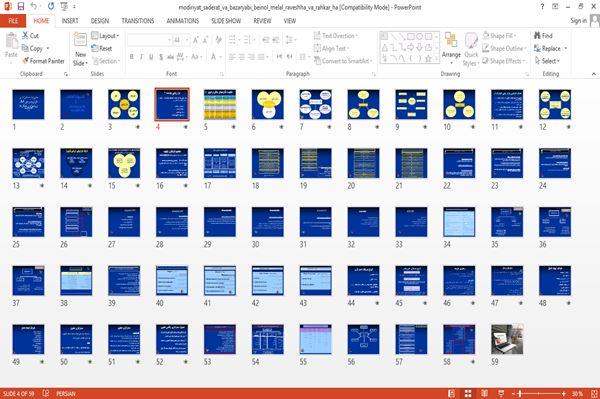Switch to Slide Sorter view in status bar

point(468,393)
